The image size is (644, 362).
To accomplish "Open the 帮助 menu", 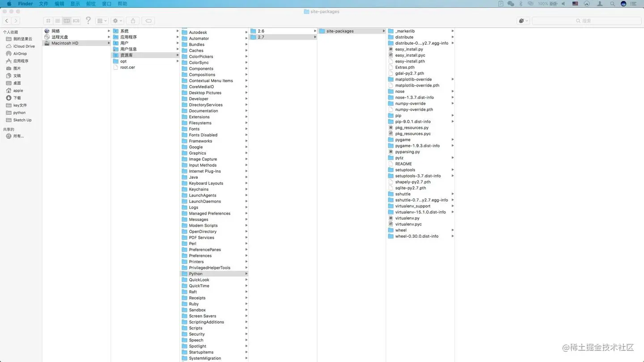I will click(x=122, y=4).
